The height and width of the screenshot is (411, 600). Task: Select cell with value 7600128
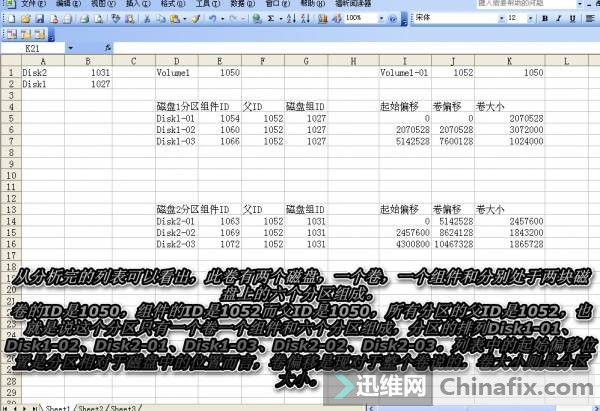point(453,141)
